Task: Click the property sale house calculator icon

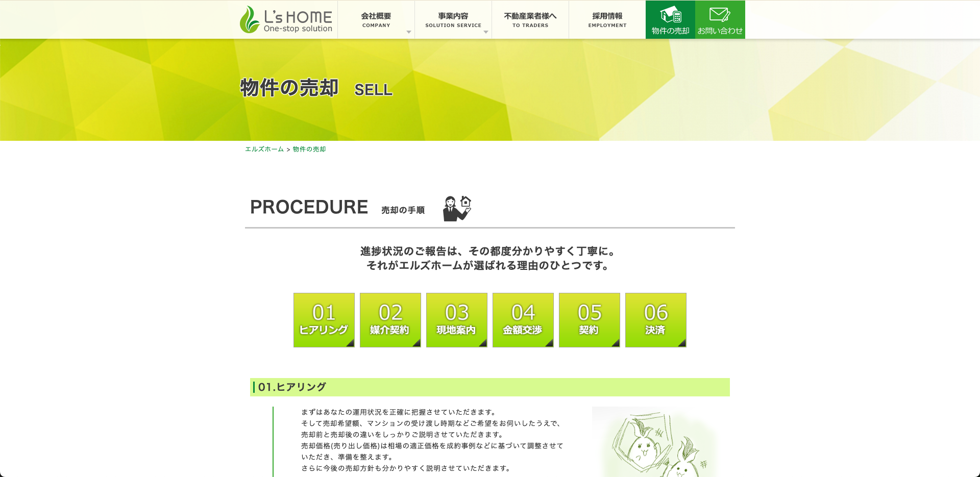Action: click(x=670, y=15)
